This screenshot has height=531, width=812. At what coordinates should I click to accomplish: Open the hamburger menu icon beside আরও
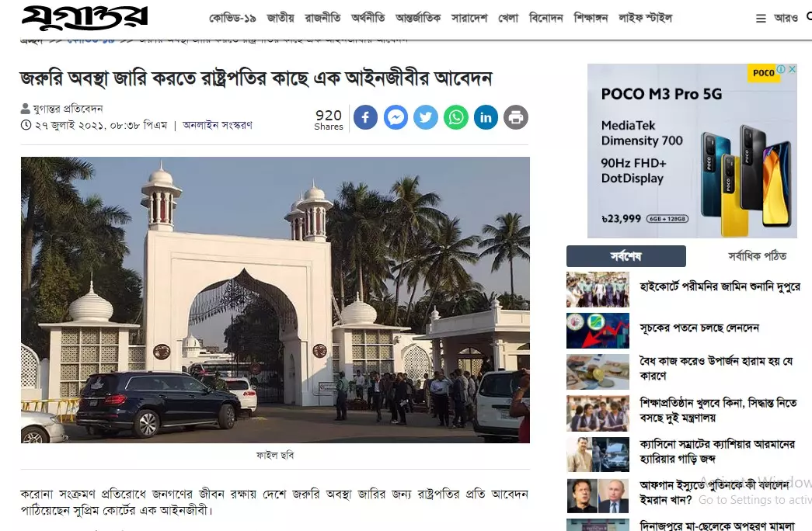pyautogui.click(x=761, y=19)
